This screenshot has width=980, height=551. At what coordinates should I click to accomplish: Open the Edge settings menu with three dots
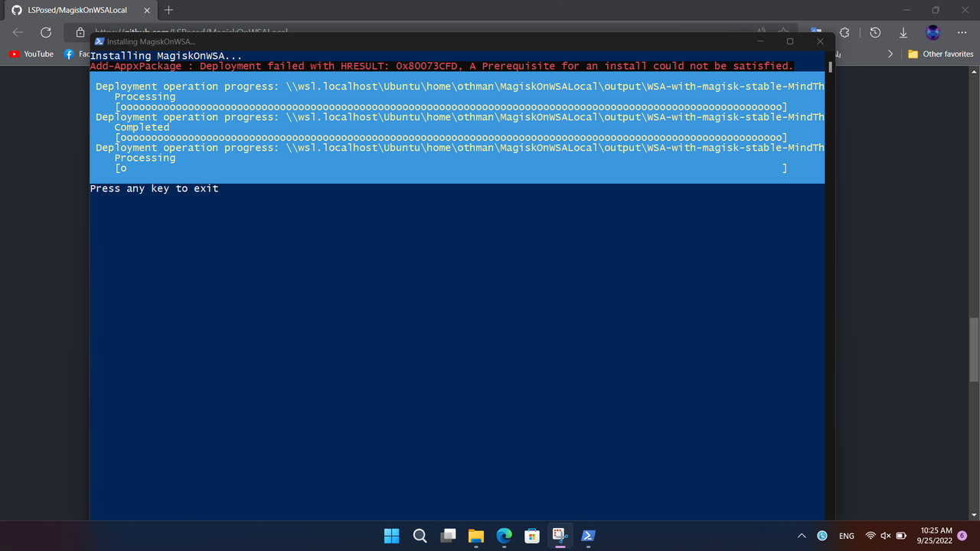click(x=962, y=32)
